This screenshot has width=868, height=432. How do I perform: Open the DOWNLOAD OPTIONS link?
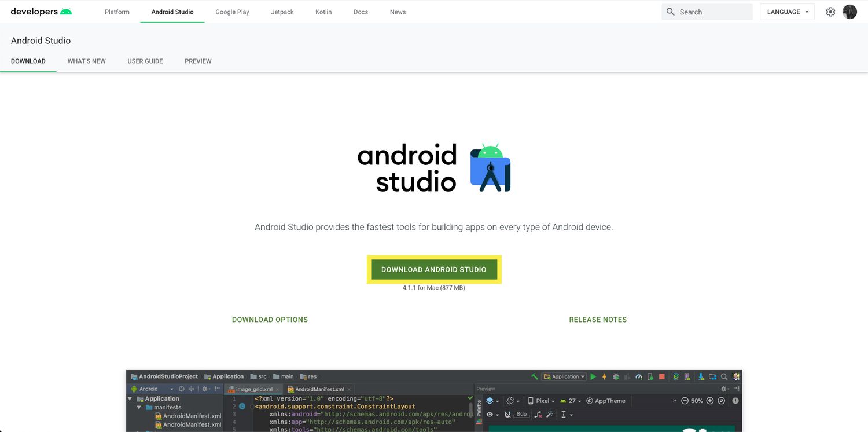[x=270, y=320]
